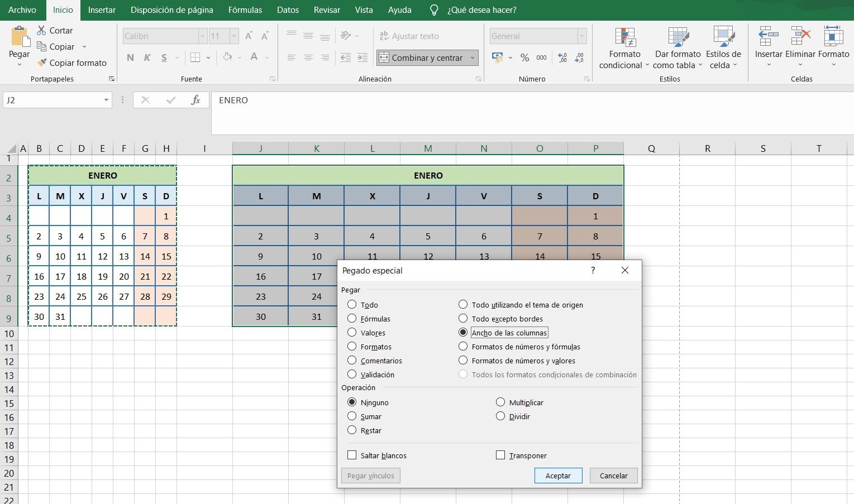Expand the Name Box dropdown arrow
The height and width of the screenshot is (504, 854).
point(106,100)
